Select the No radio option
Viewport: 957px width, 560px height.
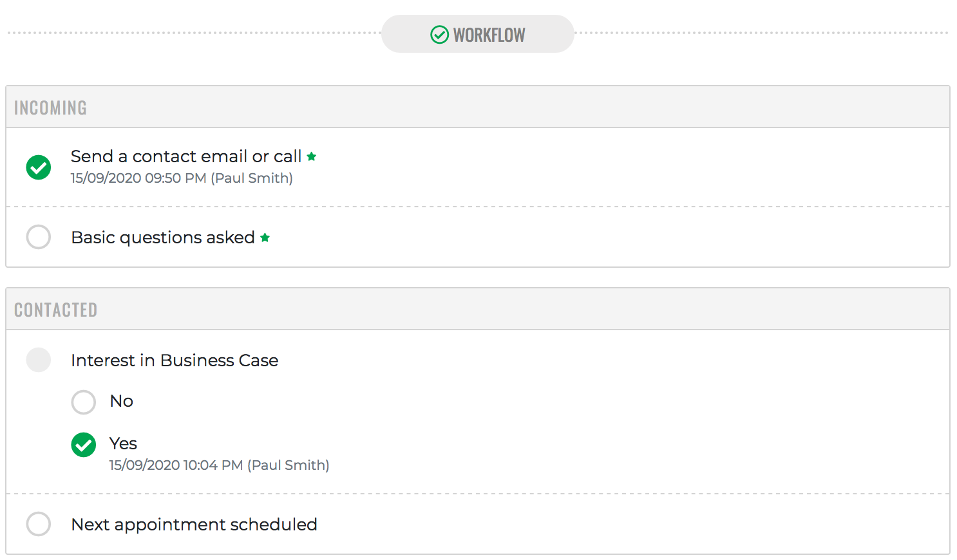point(84,402)
